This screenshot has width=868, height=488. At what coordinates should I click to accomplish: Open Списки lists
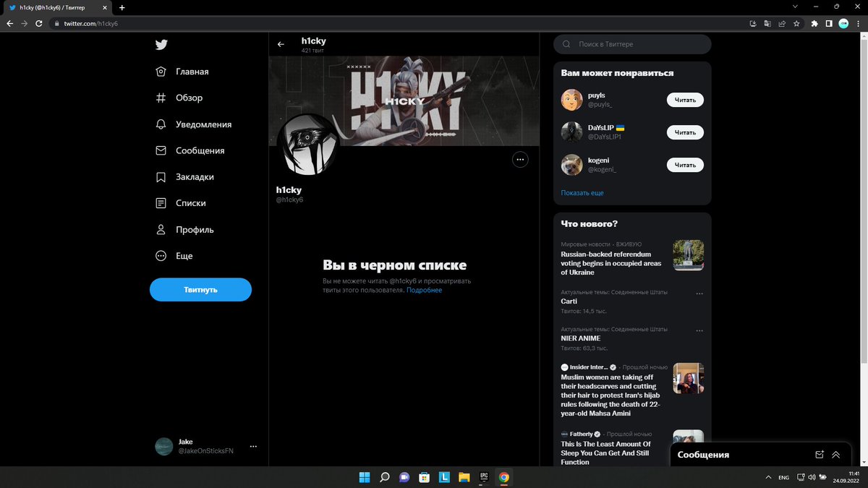[181, 203]
